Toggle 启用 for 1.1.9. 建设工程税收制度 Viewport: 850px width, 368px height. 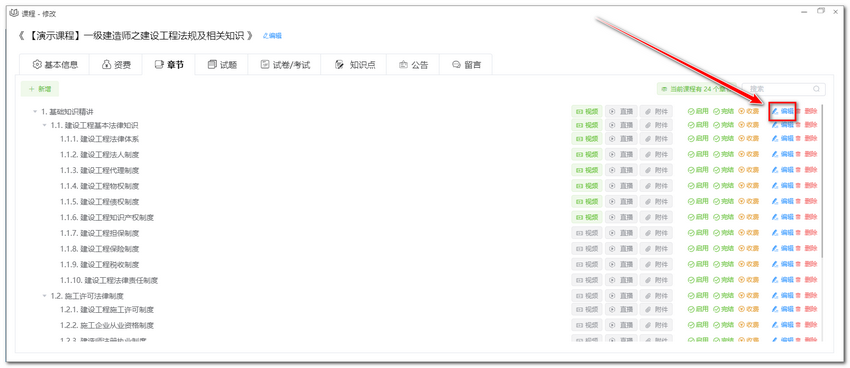(698, 264)
